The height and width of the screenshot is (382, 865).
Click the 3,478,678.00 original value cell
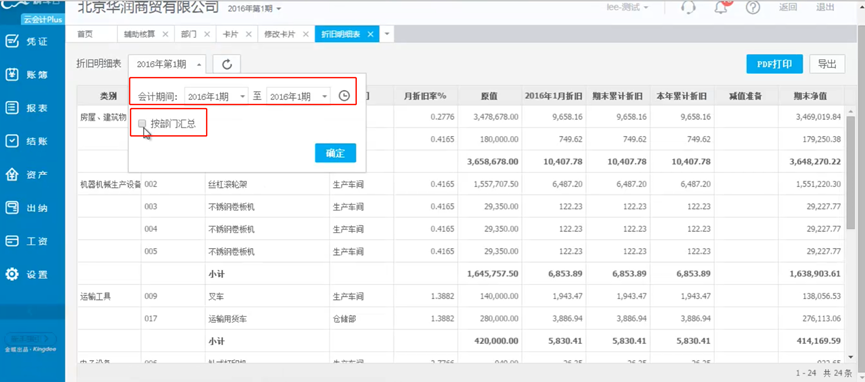pyautogui.click(x=489, y=117)
